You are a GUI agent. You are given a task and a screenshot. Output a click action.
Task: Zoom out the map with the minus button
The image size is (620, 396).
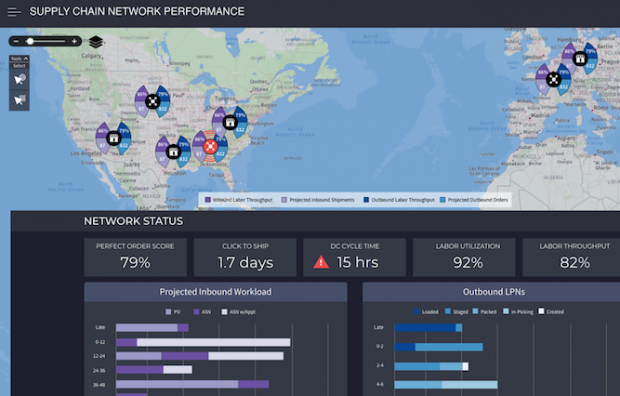[x=16, y=41]
